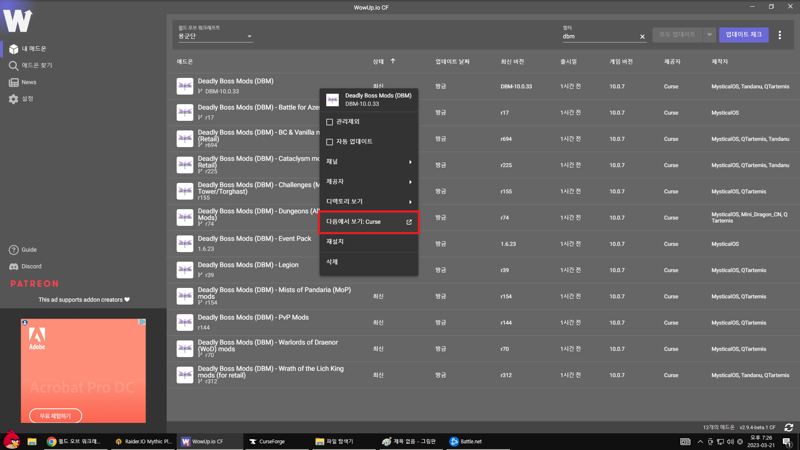Click the refresh icon in status bar
The width and height of the screenshot is (800, 450).
[789, 428]
